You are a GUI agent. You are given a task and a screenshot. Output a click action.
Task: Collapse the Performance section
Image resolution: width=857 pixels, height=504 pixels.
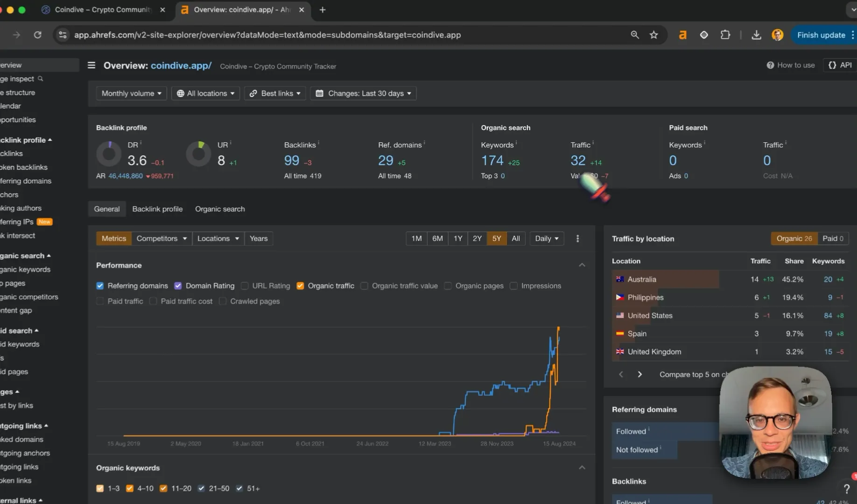(582, 265)
